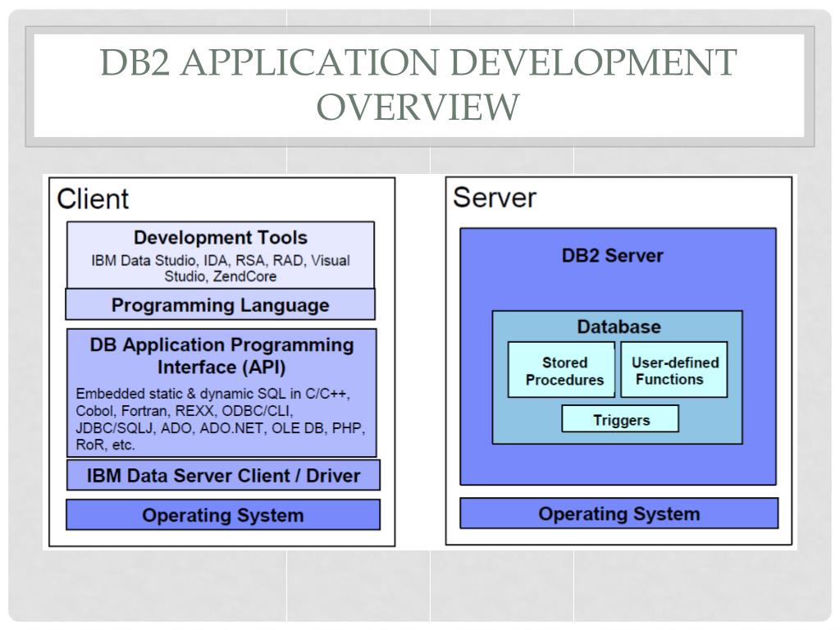Click the client-side Operating System bar
The height and width of the screenshot is (630, 840).
[x=222, y=515]
